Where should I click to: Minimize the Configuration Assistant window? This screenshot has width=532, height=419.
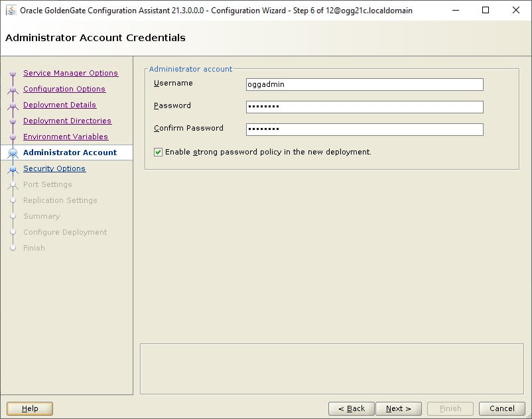[456, 10]
